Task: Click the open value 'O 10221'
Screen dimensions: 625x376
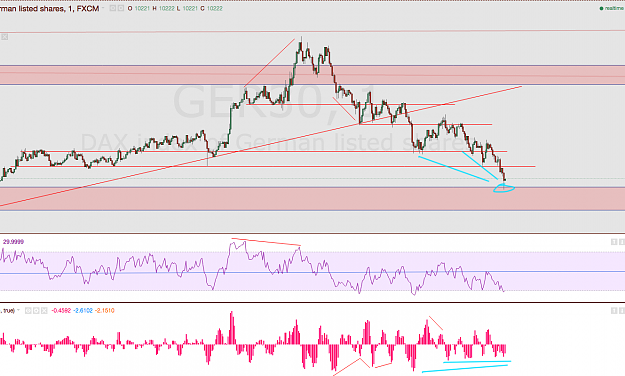Action: 139,8
